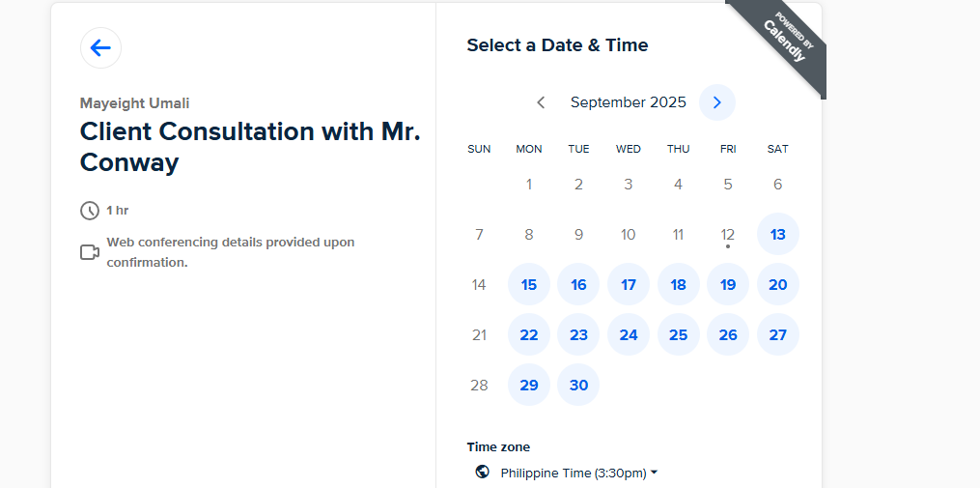Click the globe icon beside time zone

coord(483,473)
